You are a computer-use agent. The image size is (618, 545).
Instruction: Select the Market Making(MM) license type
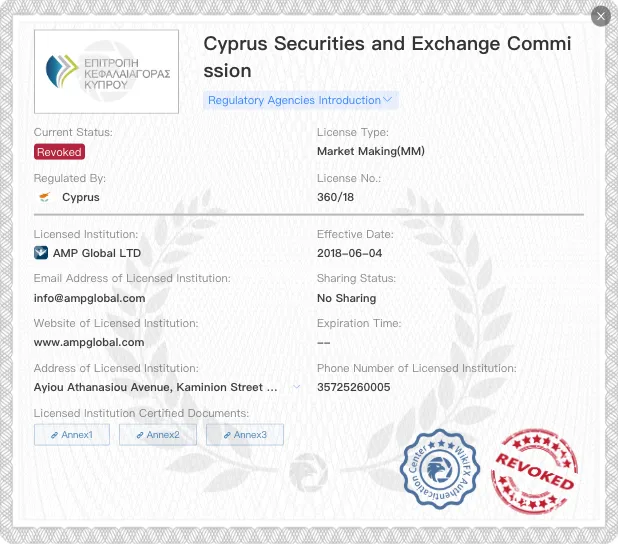coord(371,151)
